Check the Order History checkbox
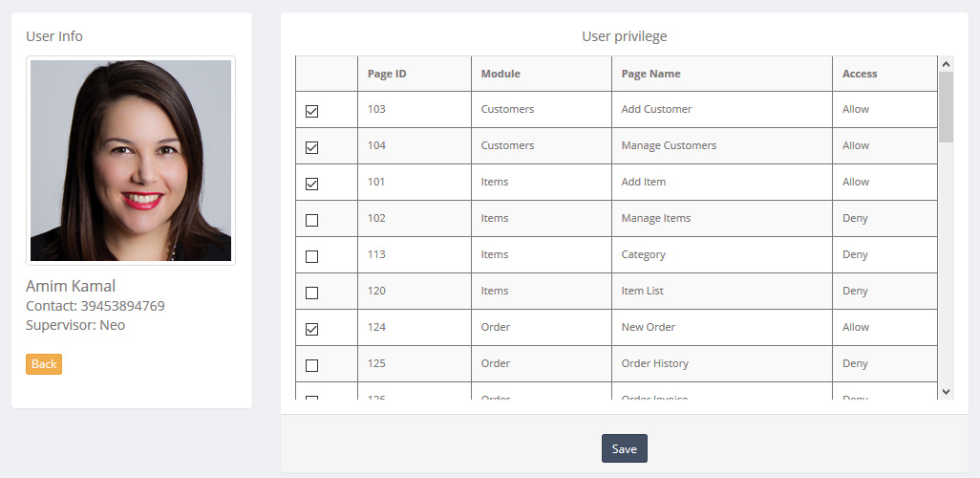This screenshot has width=980, height=478. (311, 365)
